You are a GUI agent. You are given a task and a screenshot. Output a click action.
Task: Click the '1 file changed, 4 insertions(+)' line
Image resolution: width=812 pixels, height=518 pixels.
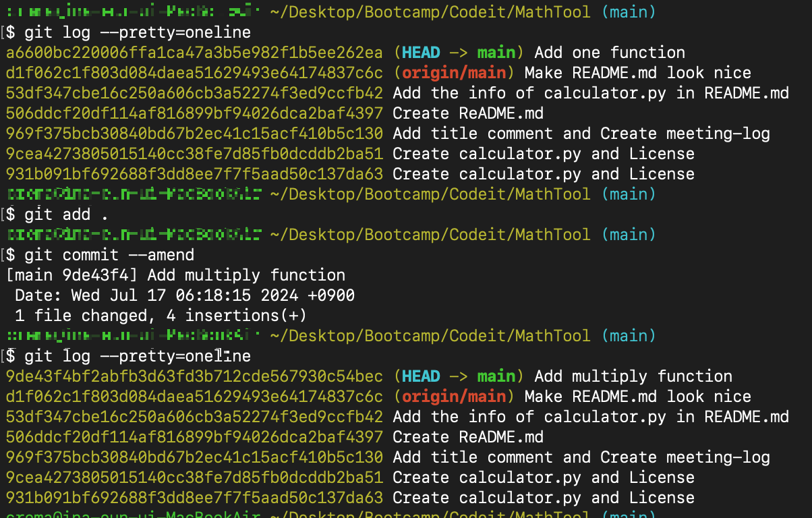(161, 316)
